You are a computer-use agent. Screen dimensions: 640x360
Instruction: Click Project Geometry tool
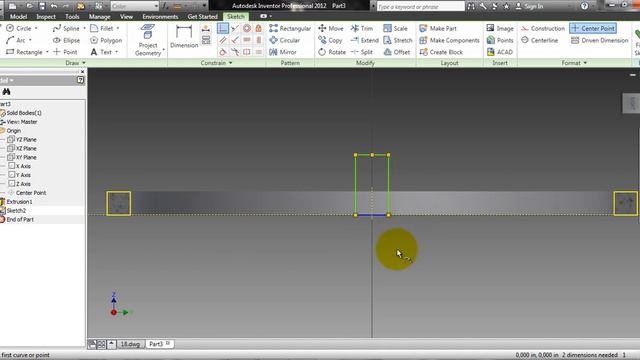tap(148, 40)
